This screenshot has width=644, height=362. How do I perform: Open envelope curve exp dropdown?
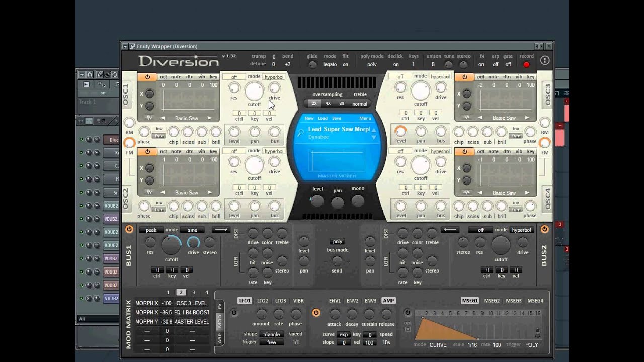point(343,334)
